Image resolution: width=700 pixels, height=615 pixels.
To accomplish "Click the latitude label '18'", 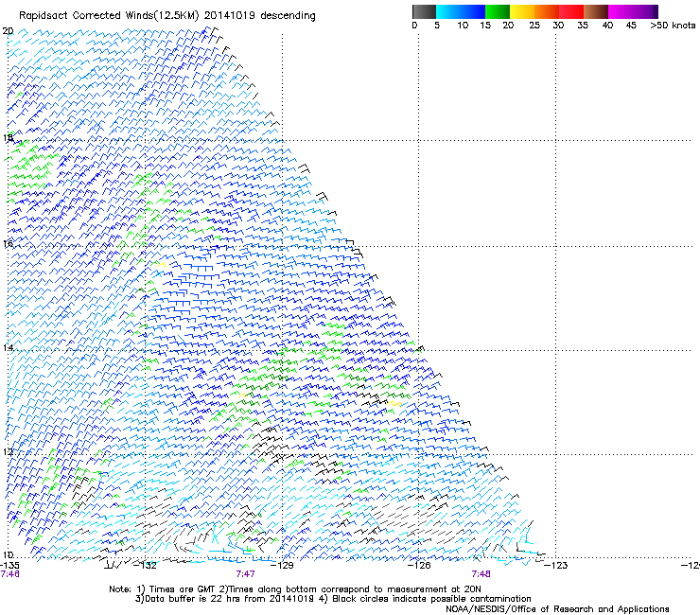I will (x=8, y=137).
